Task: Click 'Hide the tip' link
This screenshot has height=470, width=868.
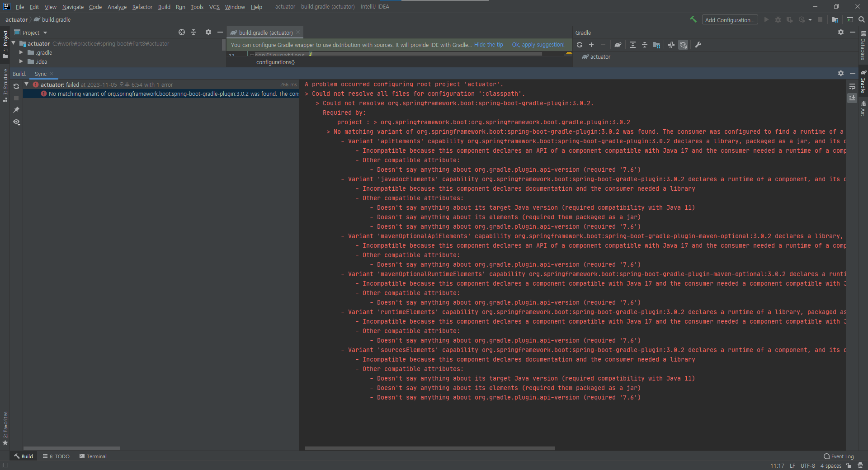Action: click(489, 45)
